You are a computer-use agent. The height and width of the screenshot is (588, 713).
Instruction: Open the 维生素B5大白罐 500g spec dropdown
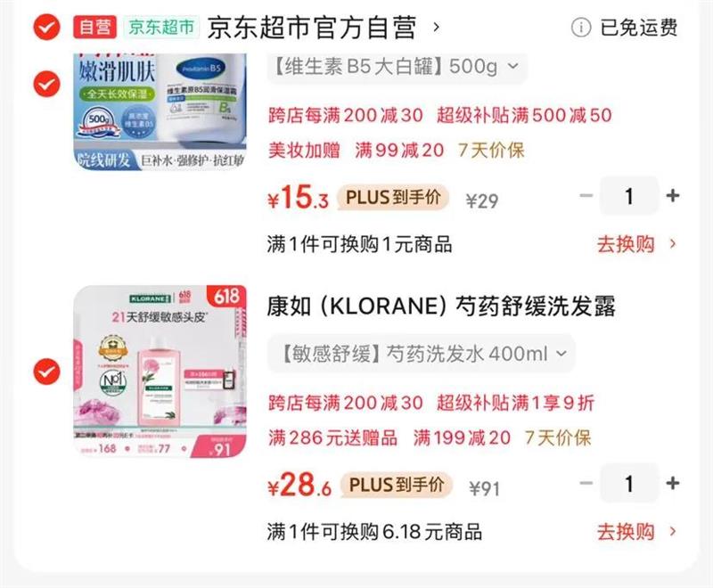click(x=397, y=67)
